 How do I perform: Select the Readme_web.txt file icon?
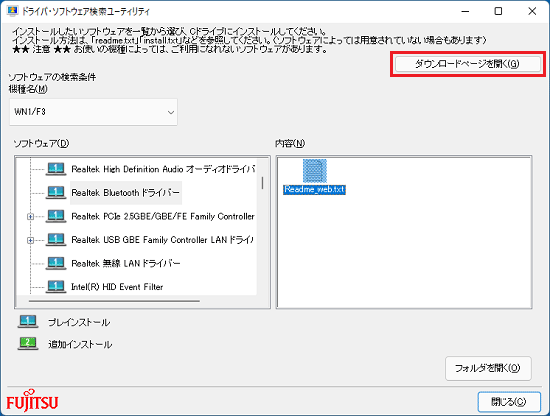315,171
